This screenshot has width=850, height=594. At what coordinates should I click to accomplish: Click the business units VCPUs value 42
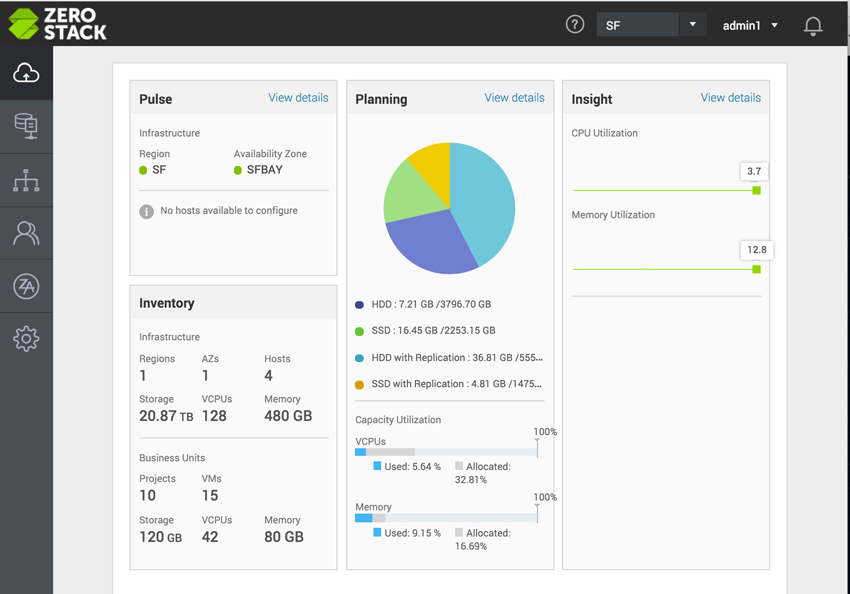(x=210, y=537)
